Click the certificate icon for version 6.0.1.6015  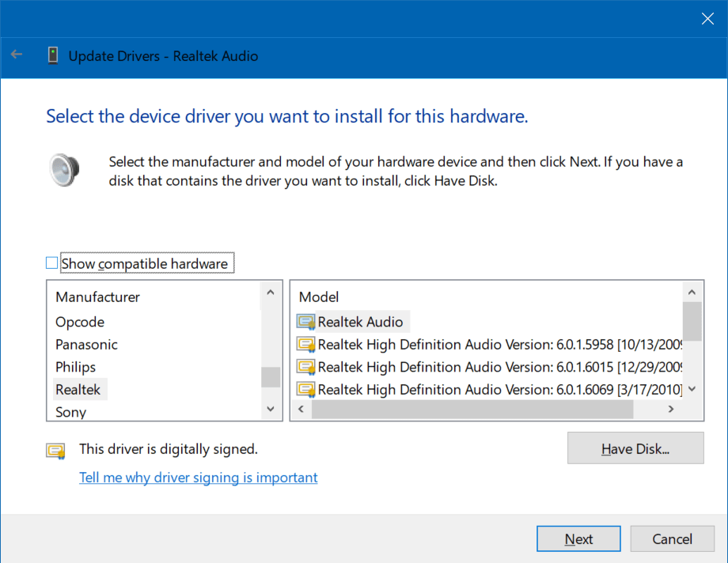pos(306,367)
